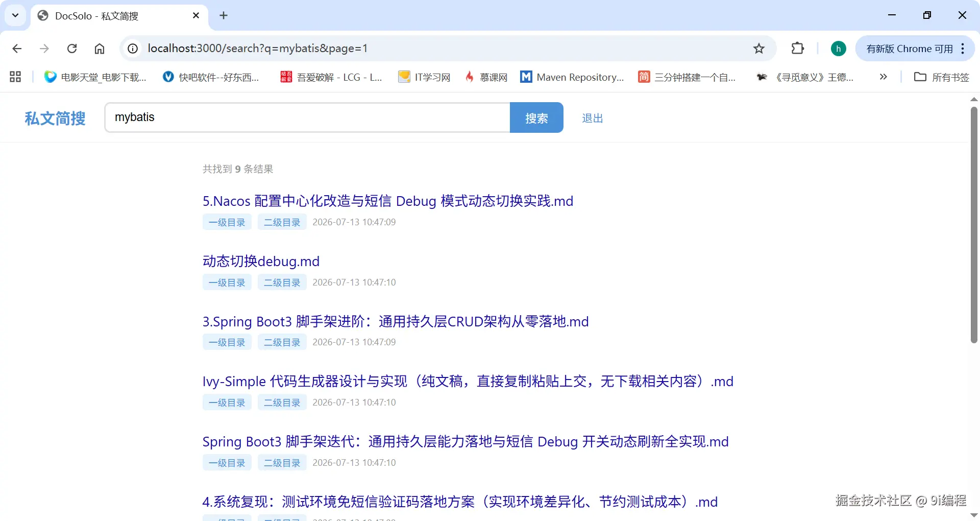Click the address bar URL
The width and height of the screenshot is (980, 521).
(x=257, y=49)
